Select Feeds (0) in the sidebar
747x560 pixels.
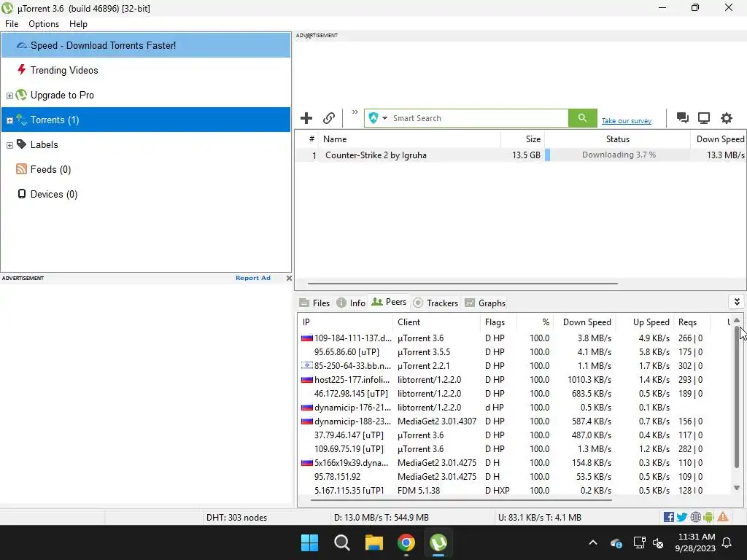[x=146, y=169]
